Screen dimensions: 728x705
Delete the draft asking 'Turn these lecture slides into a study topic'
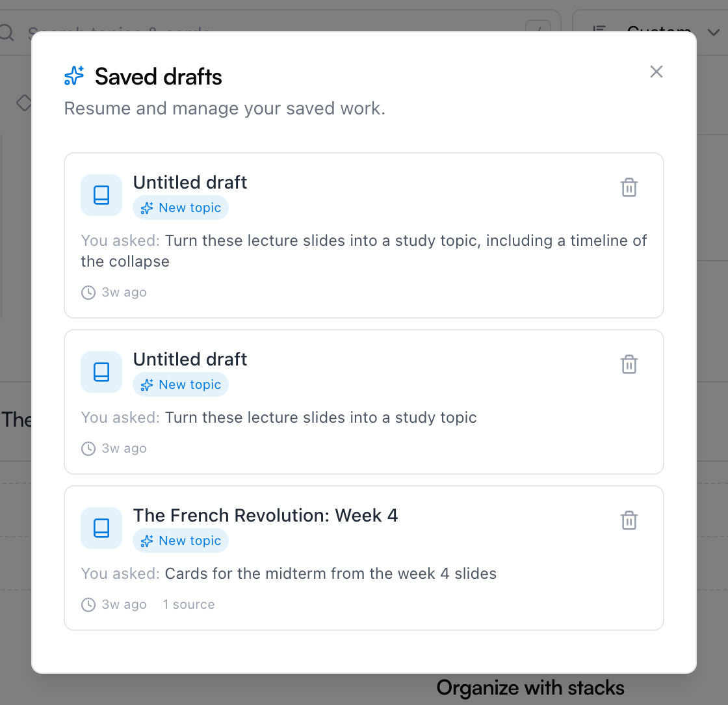pyautogui.click(x=629, y=365)
